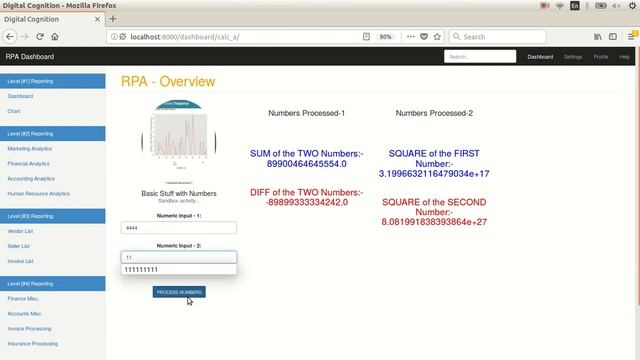Show sidebars icon in Firefox toolbar
The height and width of the screenshot is (360, 640).
pyautogui.click(x=613, y=37)
